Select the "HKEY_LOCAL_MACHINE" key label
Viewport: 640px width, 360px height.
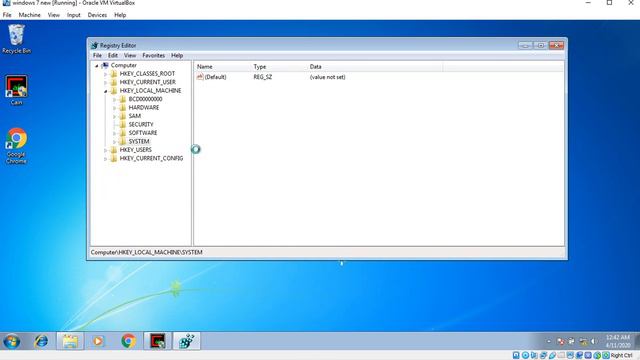(150, 91)
